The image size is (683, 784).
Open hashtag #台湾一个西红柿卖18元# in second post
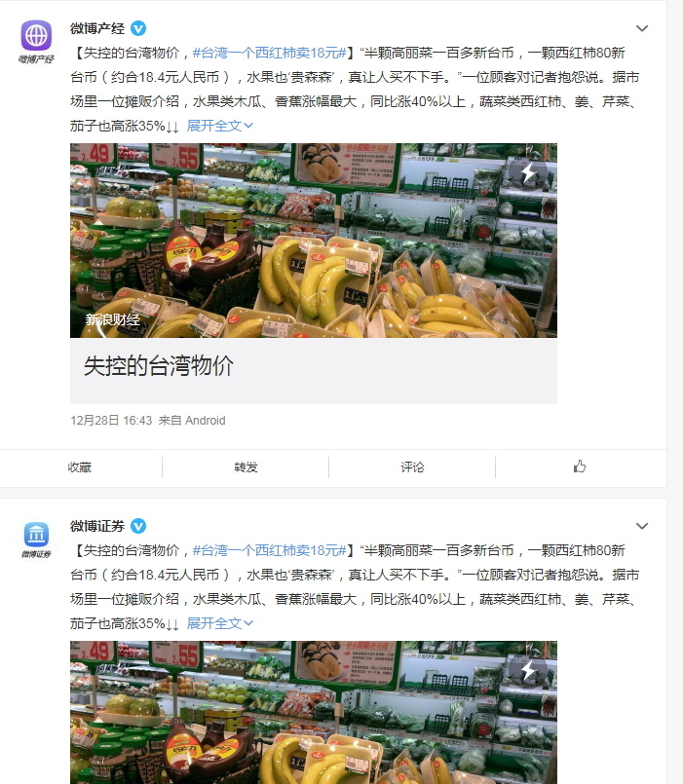269,550
